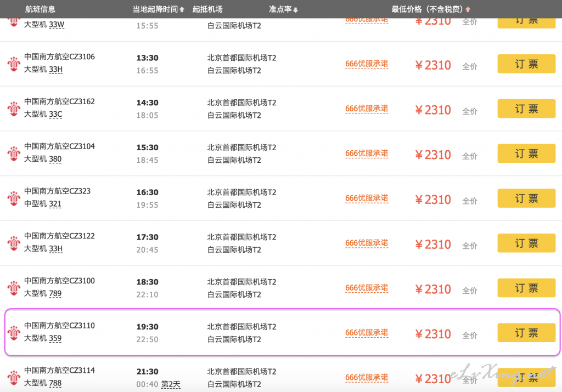Viewport: 562px width, 392px height.
Task: Open 666优服承诺 link for flight CZ323
Action: [x=367, y=198]
